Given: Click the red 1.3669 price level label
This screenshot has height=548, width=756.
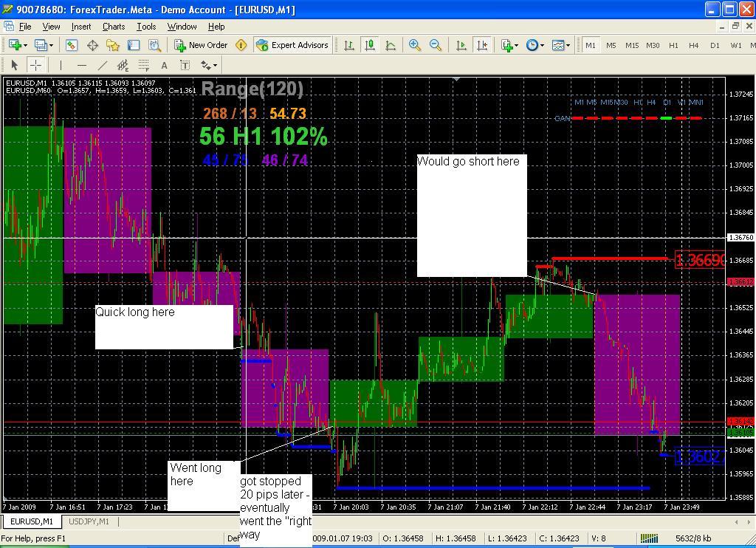Looking at the screenshot, I should pyautogui.click(x=698, y=260).
